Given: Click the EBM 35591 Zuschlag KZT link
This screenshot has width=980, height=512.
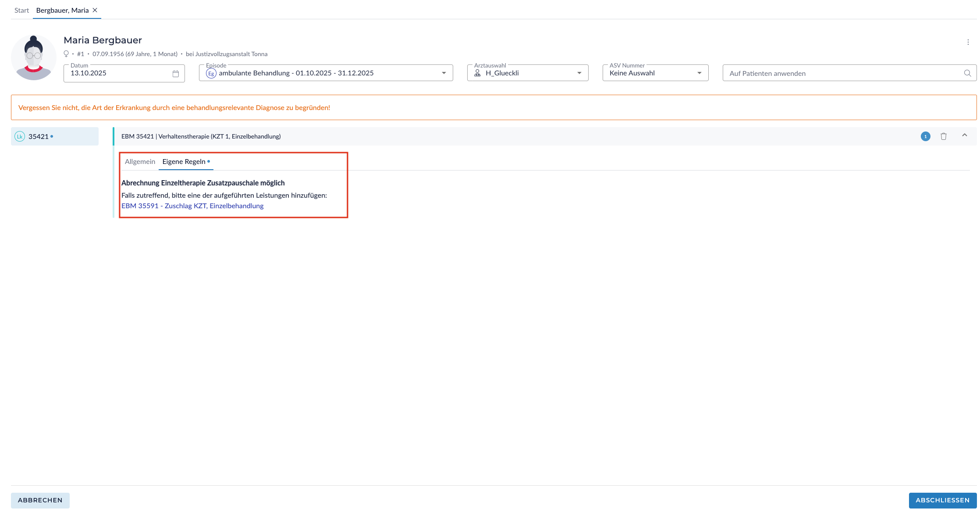Looking at the screenshot, I should pyautogui.click(x=192, y=206).
